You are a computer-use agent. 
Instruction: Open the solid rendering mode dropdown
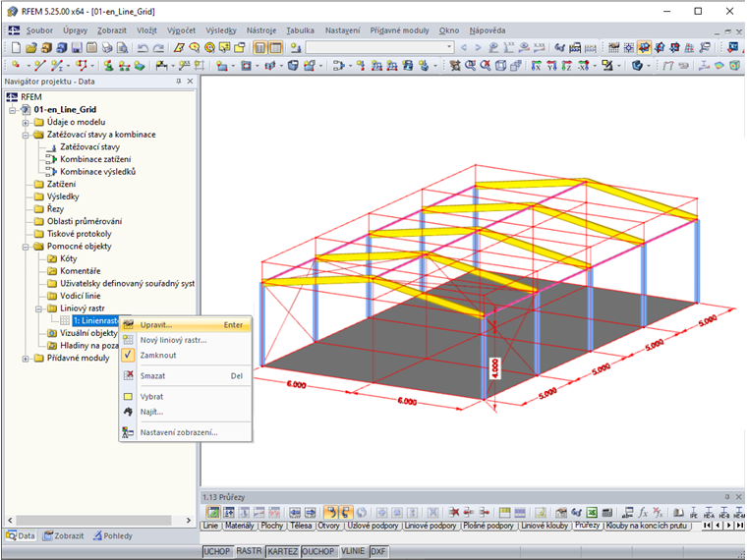coord(649,66)
